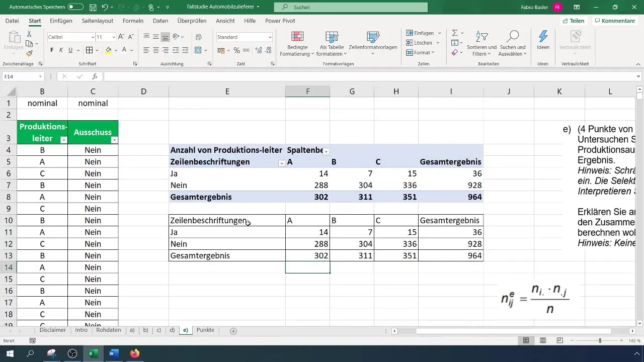
Task: Decrease font size with smaller A icon
Action: tap(131, 37)
